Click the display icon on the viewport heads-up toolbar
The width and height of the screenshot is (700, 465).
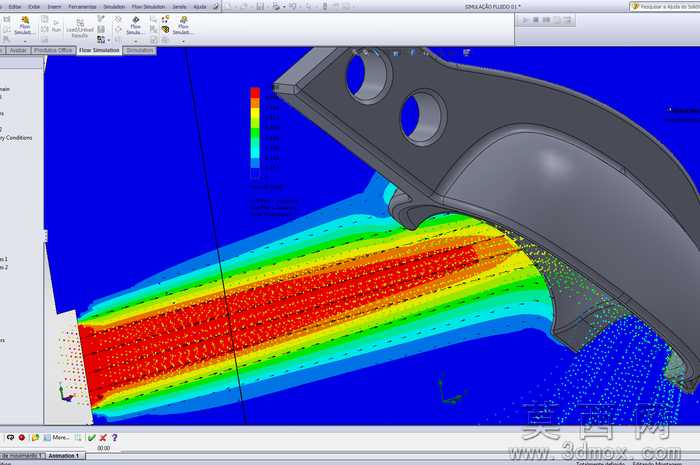(467, 53)
